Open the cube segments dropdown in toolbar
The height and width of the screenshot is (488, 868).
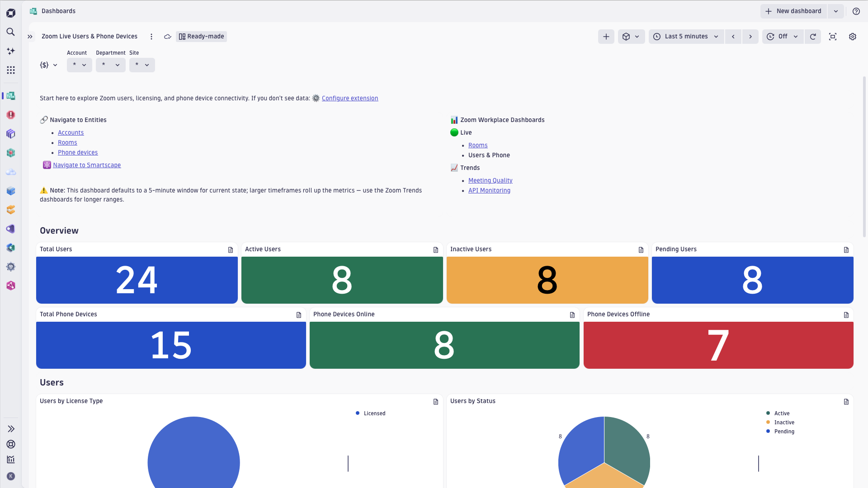click(x=631, y=37)
